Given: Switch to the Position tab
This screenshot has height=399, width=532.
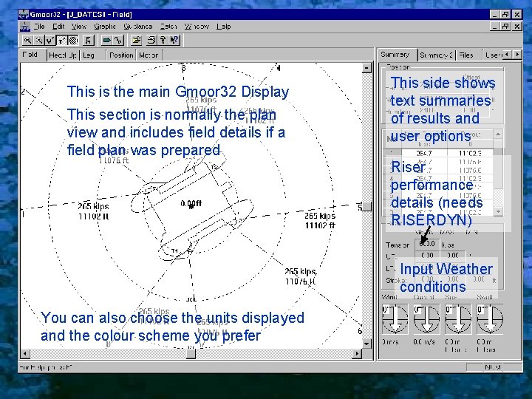Looking at the screenshot, I should coord(121,55).
